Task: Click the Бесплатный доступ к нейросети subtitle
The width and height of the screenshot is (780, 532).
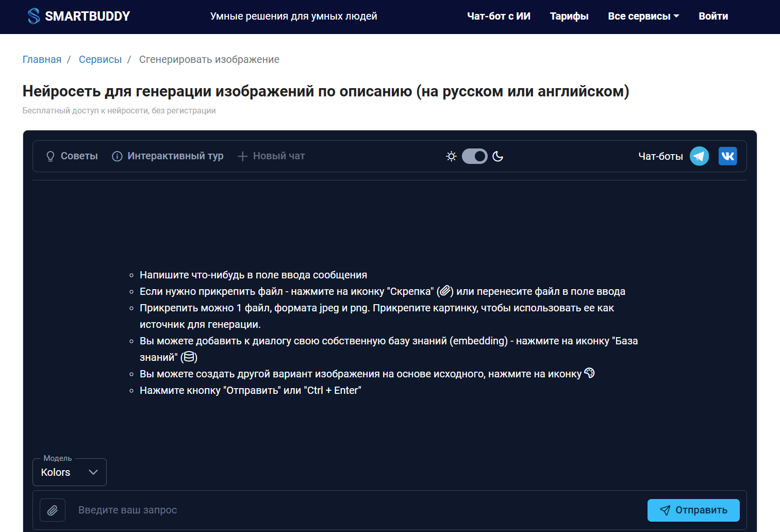Action: point(119,110)
